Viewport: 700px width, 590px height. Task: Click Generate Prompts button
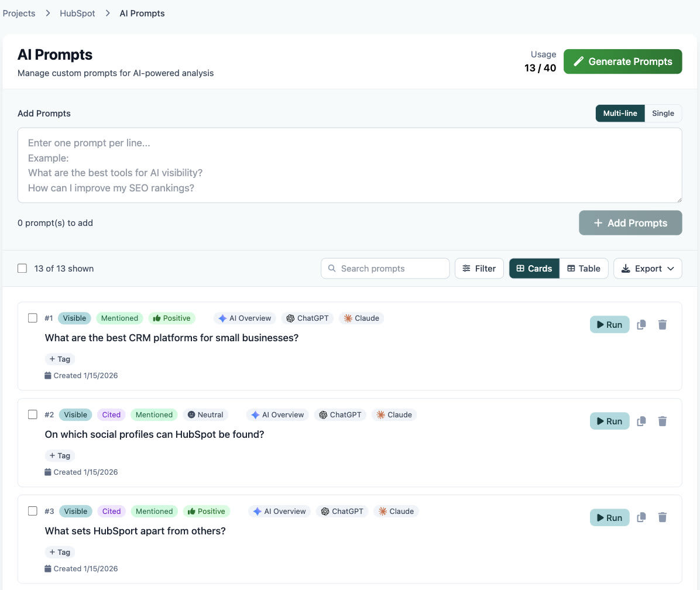pyautogui.click(x=622, y=61)
